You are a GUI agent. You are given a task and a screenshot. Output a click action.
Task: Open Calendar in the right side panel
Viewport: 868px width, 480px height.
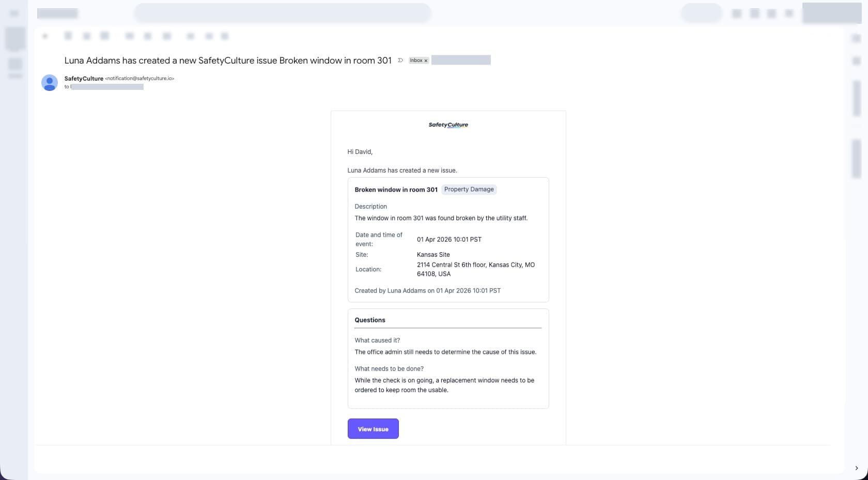(x=856, y=39)
